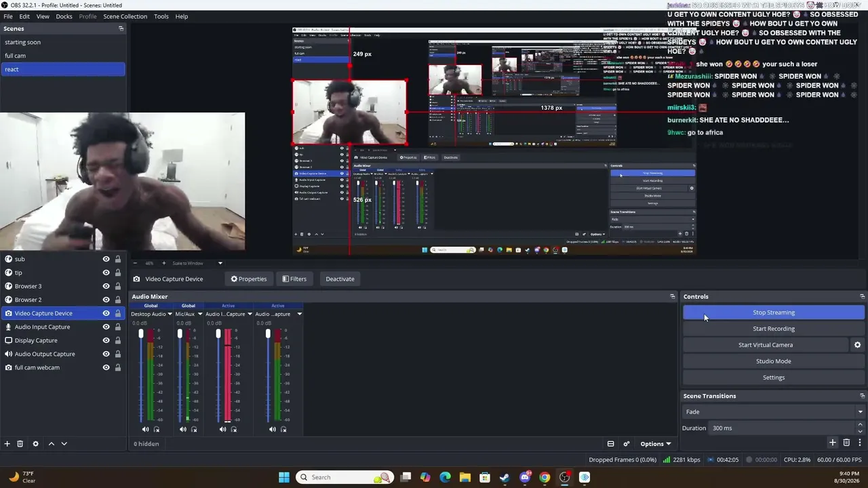Deactivate the Video Capture Device
The image size is (868, 488).
(340, 279)
